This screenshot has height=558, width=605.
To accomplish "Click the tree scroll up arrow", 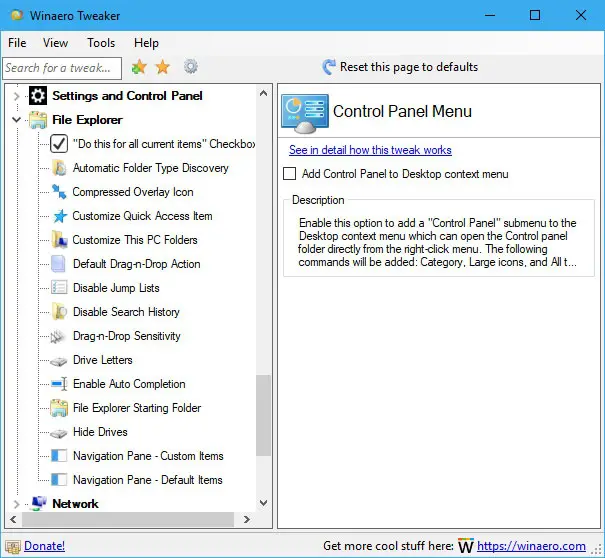I will point(264,93).
